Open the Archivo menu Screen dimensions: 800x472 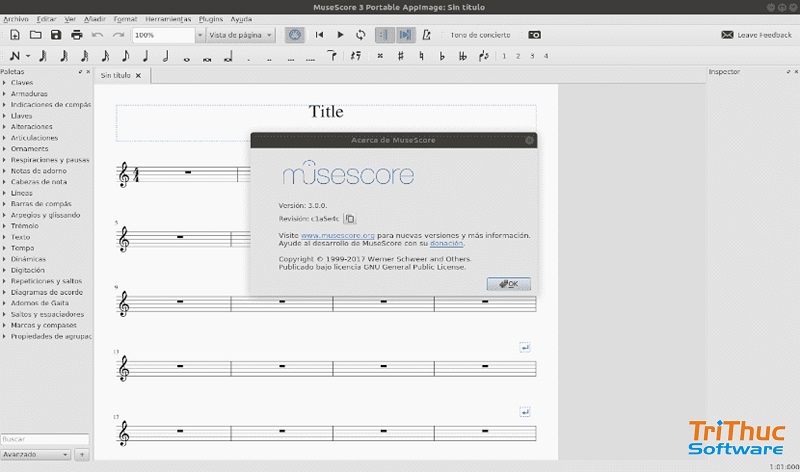point(16,19)
